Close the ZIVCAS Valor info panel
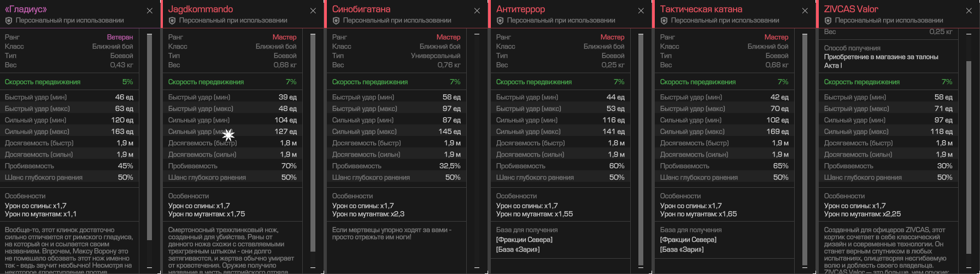 coord(969,11)
